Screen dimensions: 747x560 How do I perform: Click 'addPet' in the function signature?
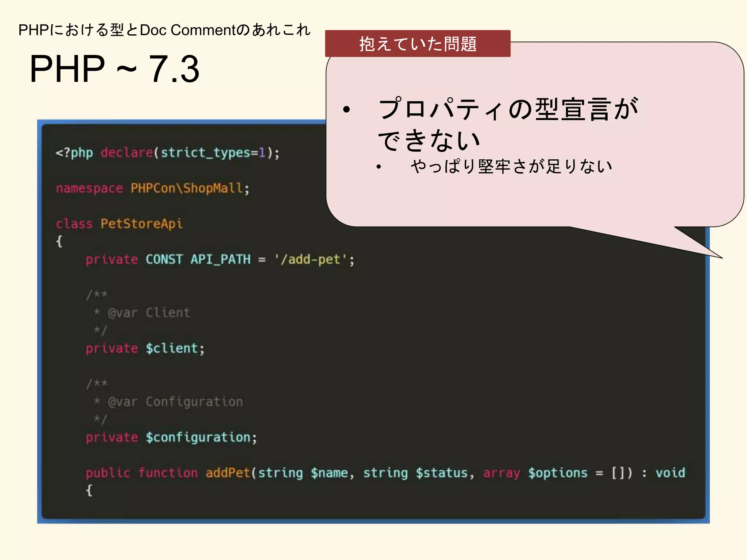(228, 473)
